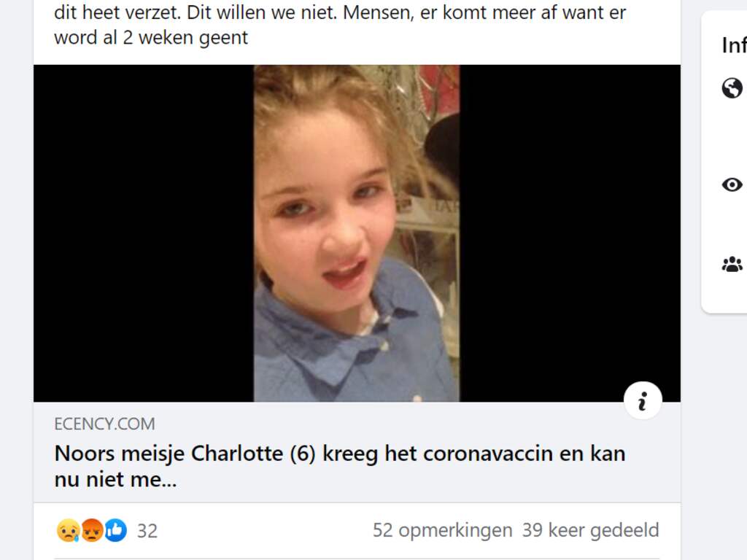Click the 'Inf' heading in the side card

coord(734,45)
